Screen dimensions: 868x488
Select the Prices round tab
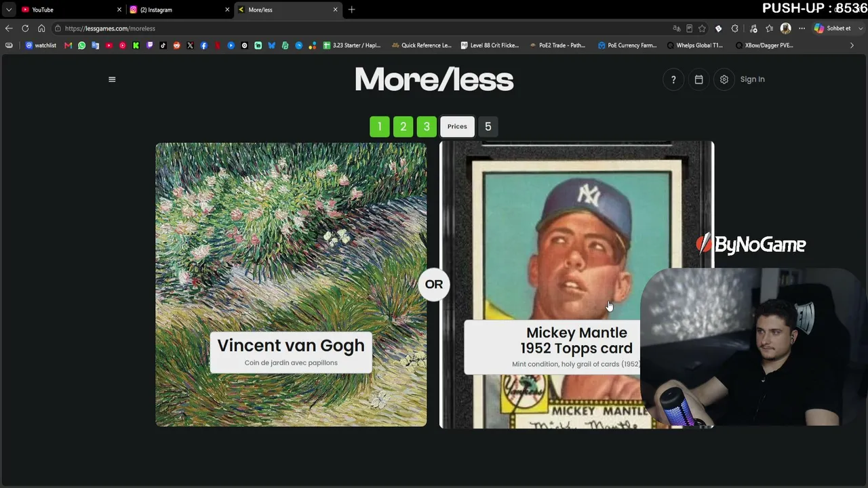[457, 127]
